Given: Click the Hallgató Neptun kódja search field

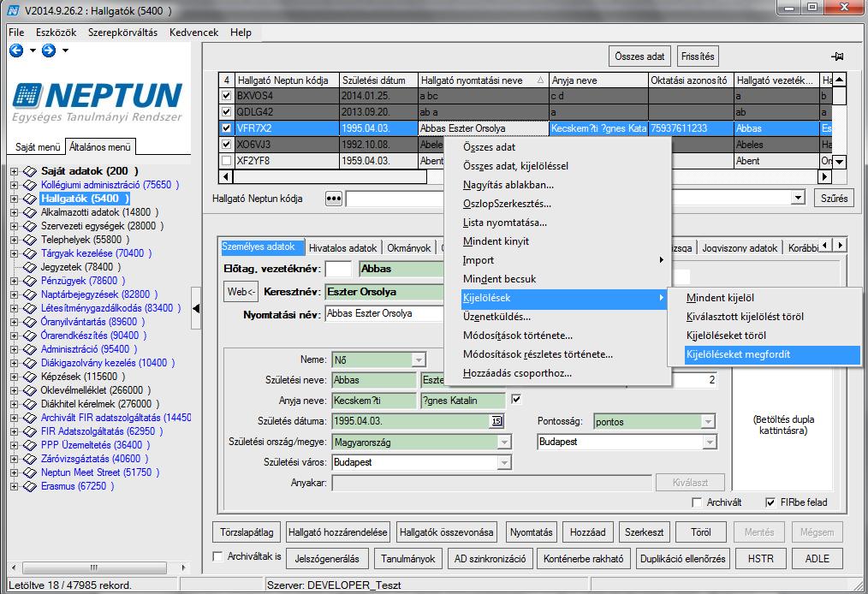Looking at the screenshot, I should [395, 199].
